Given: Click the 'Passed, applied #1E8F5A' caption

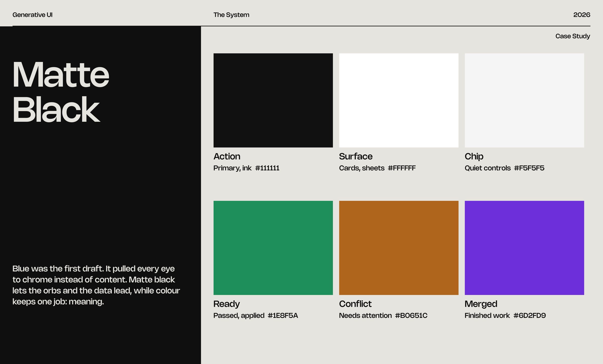Looking at the screenshot, I should coord(256,316).
